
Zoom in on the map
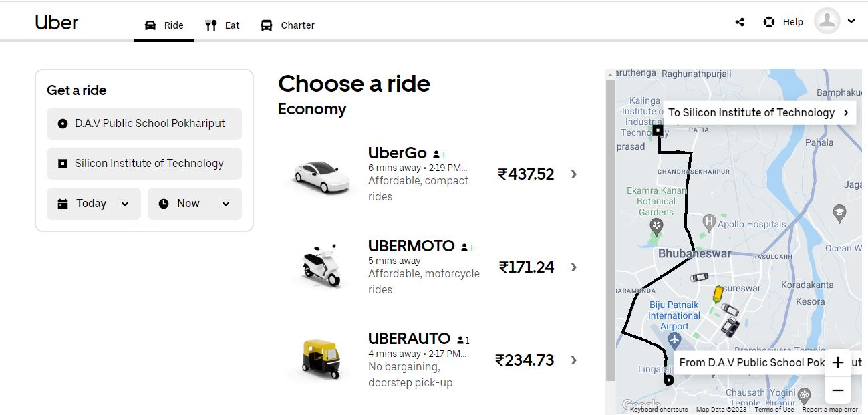(838, 363)
